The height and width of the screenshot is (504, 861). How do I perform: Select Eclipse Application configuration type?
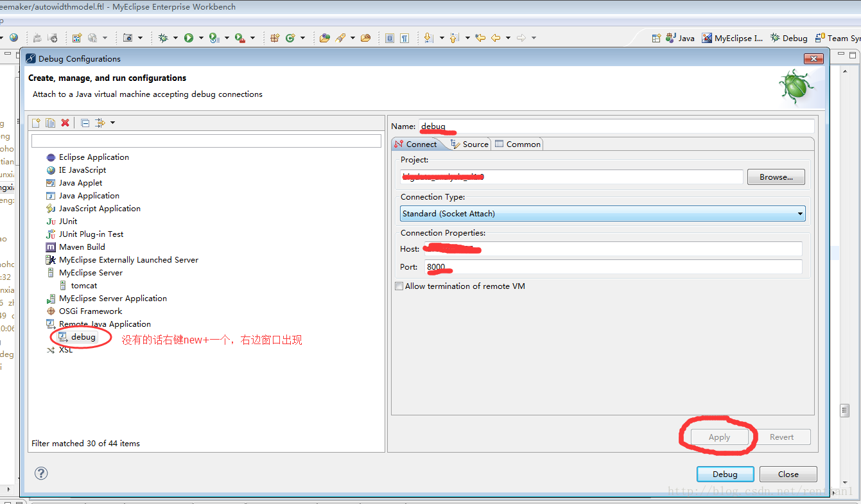[x=87, y=157]
